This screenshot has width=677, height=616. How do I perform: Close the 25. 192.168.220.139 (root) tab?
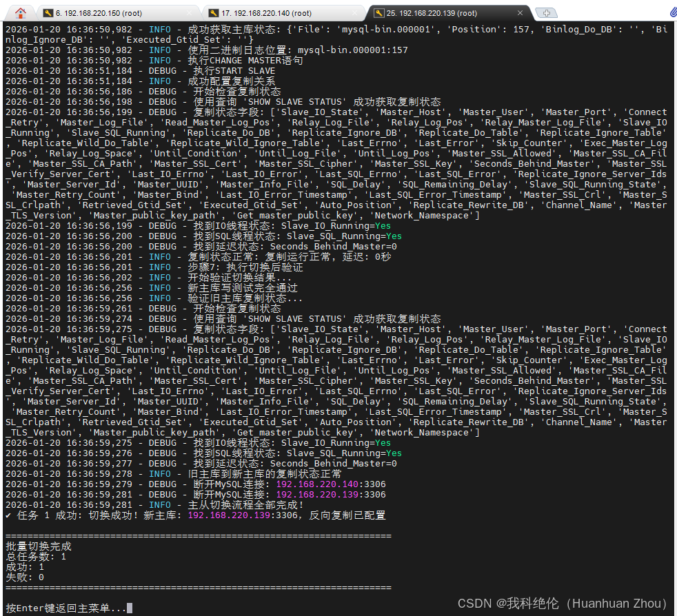tap(520, 13)
